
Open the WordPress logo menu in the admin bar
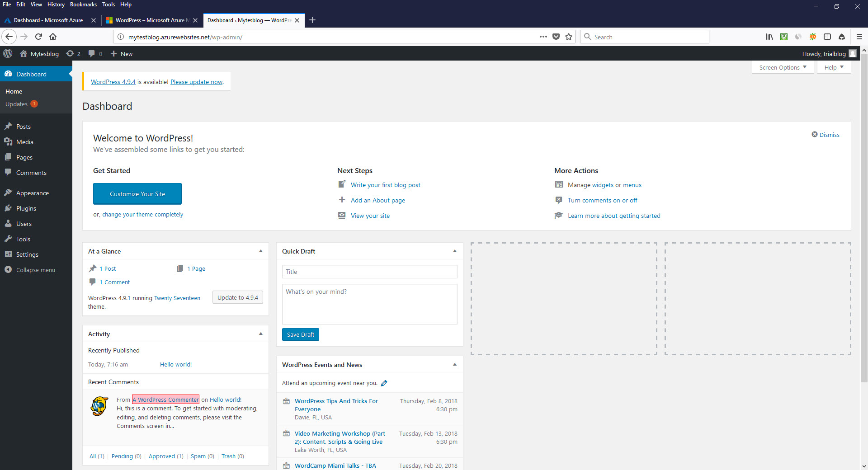[8, 53]
